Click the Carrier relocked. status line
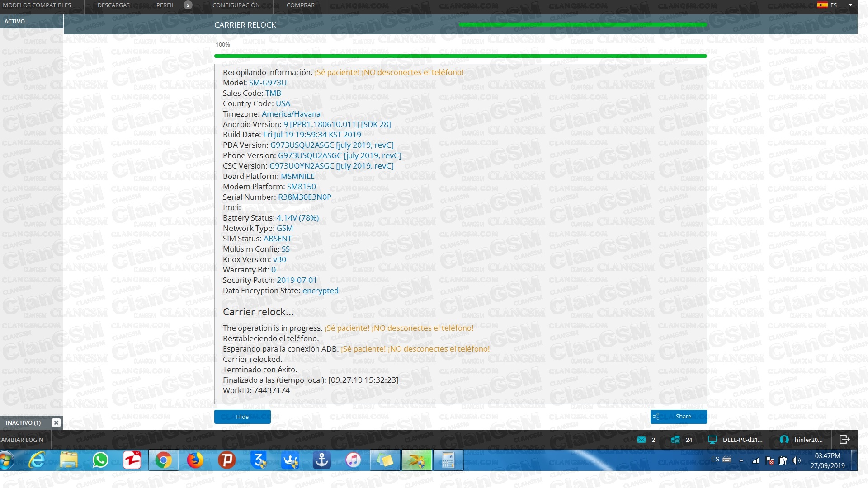The image size is (868, 488). click(252, 359)
